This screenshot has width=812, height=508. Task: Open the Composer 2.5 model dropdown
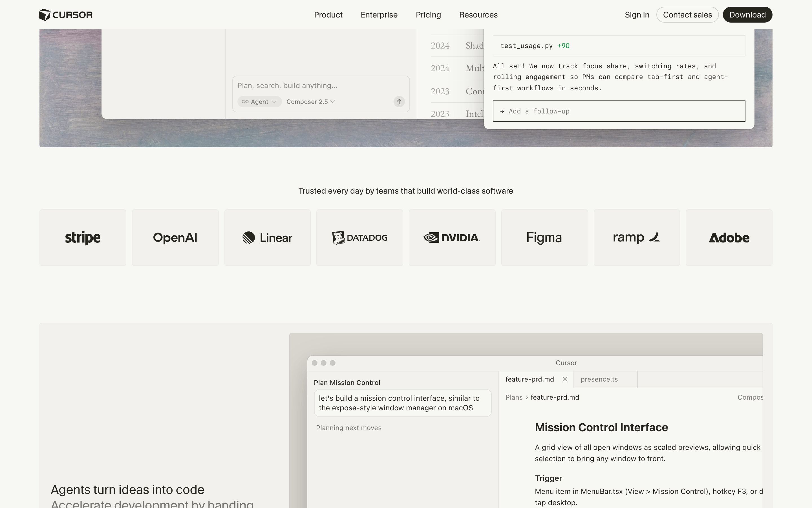tap(310, 102)
